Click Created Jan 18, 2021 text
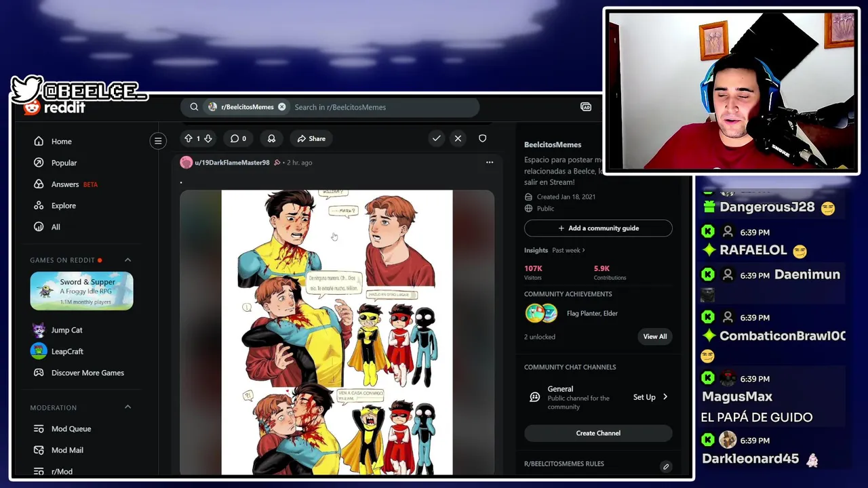The width and height of the screenshot is (868, 488). (x=566, y=197)
